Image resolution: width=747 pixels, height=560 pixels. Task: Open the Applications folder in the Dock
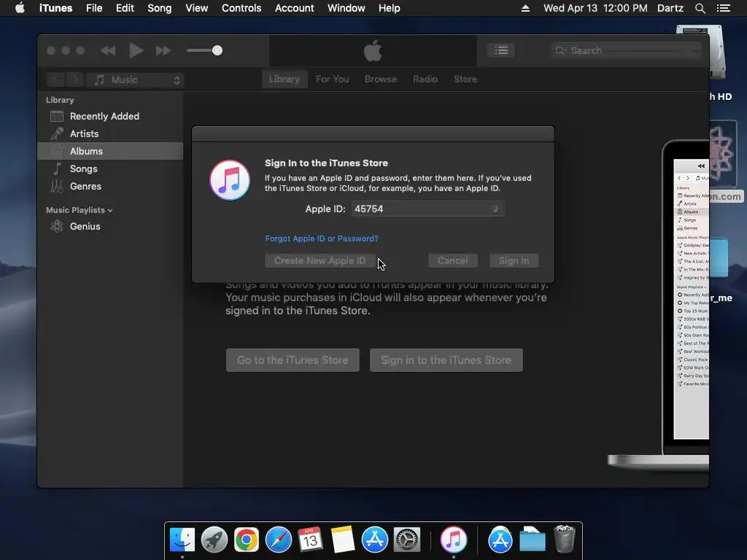pos(500,540)
